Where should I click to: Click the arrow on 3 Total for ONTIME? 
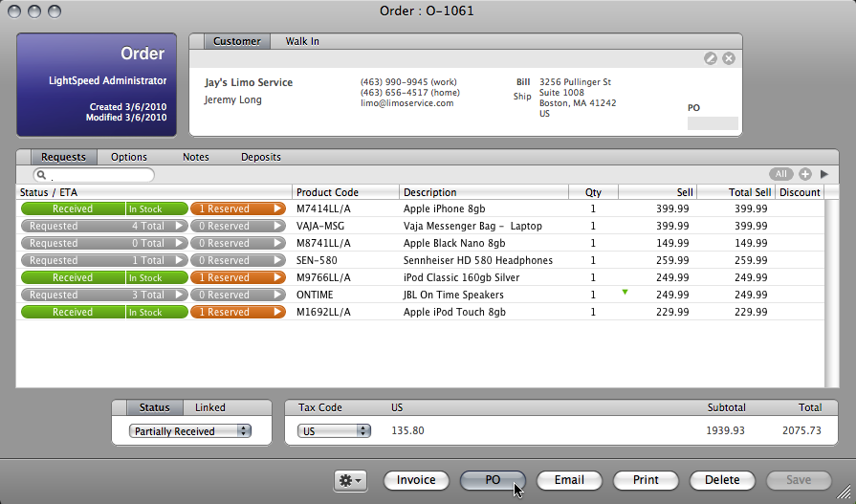[179, 295]
